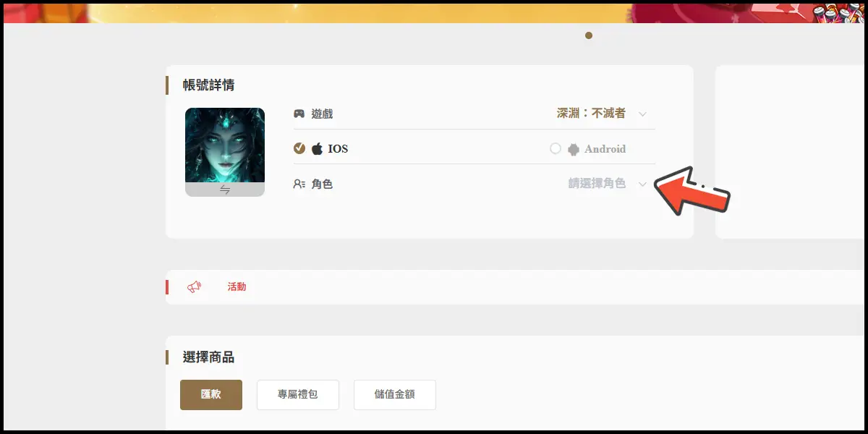868x434 pixels.
Task: Click the chevron next to 請選擇角色
Action: click(x=642, y=184)
